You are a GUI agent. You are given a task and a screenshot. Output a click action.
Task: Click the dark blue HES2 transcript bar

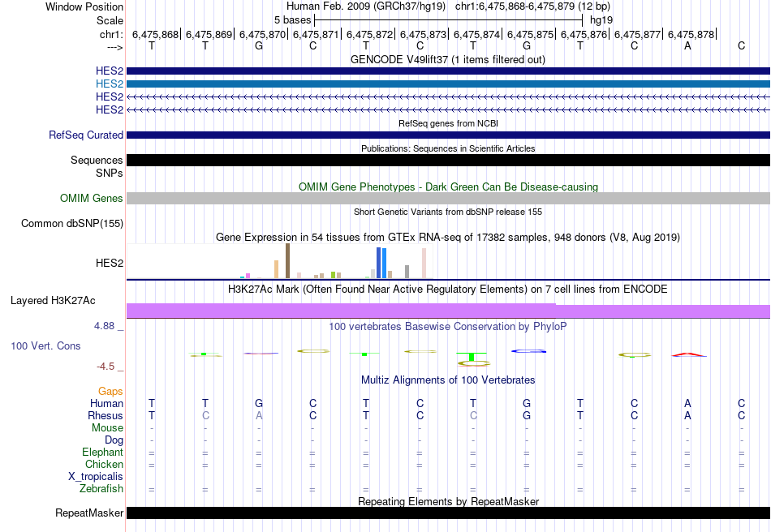click(449, 71)
